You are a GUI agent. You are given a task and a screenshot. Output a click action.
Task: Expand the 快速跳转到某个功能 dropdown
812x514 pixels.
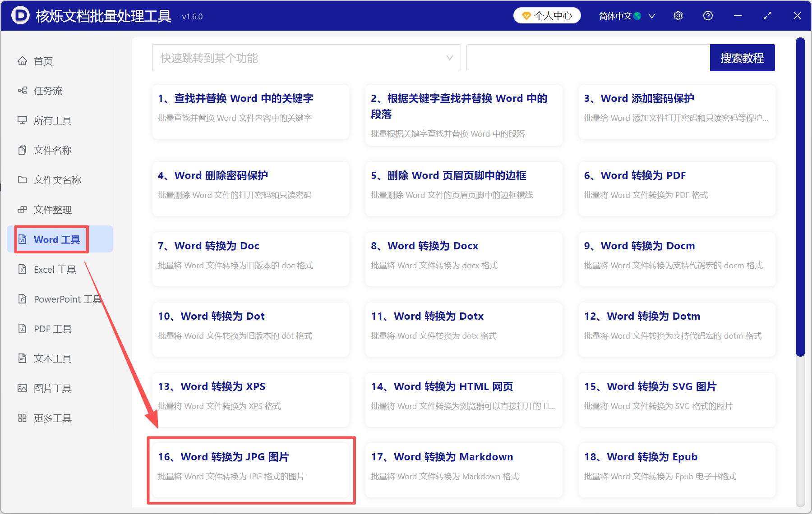tap(307, 58)
